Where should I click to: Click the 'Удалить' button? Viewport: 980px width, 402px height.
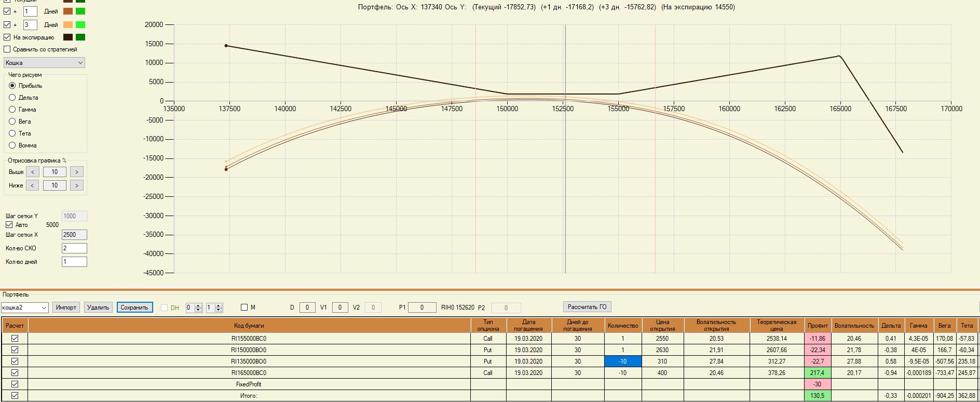[98, 307]
